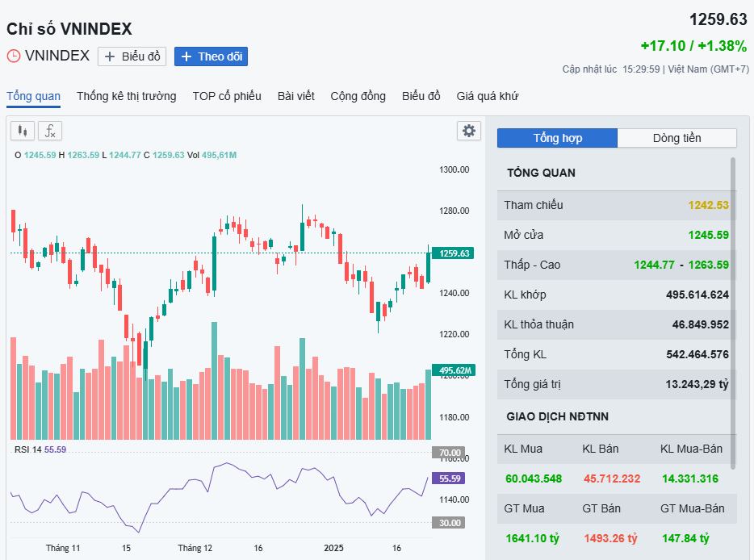Click the RSI value tag 55.59
This screenshot has height=560, width=754.
pyautogui.click(x=447, y=479)
